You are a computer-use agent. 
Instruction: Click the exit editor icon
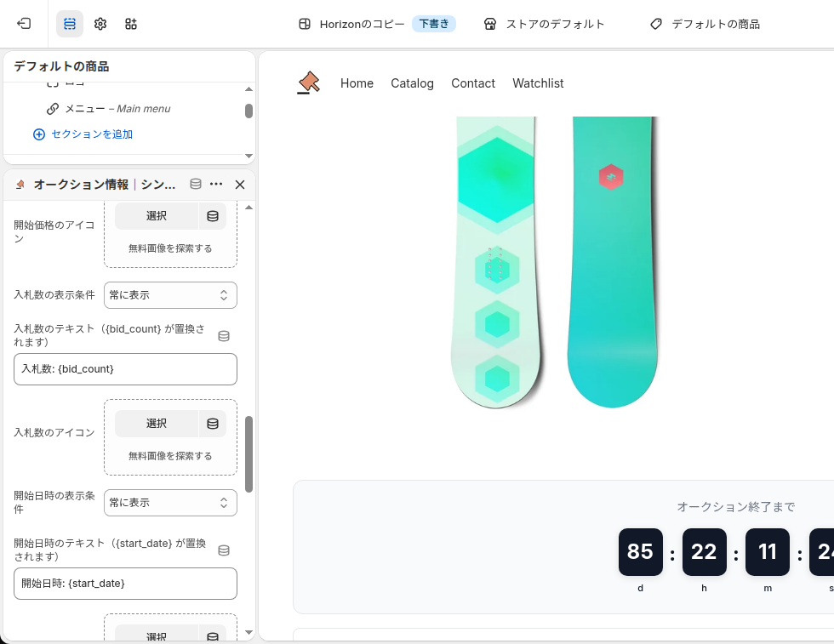(24, 24)
